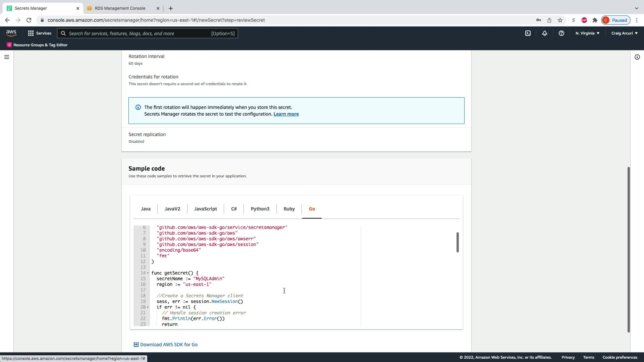Click Download AWS SDK for Go link

(x=168, y=345)
